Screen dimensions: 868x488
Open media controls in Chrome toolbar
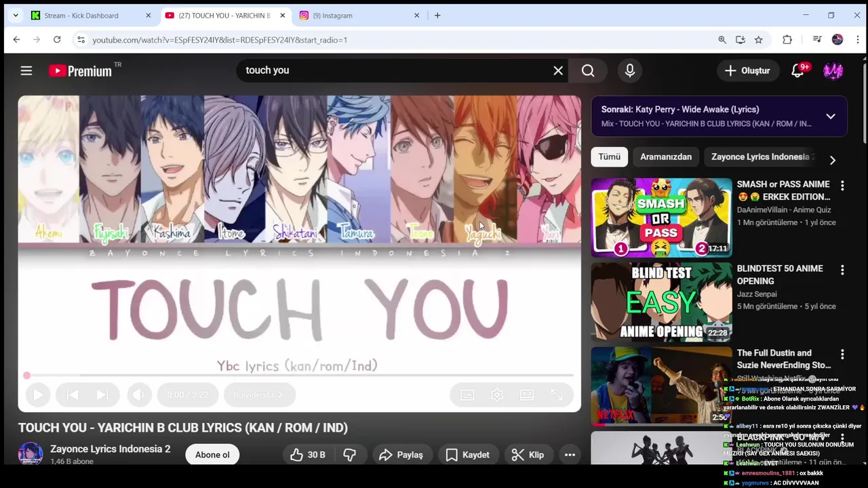tap(817, 40)
